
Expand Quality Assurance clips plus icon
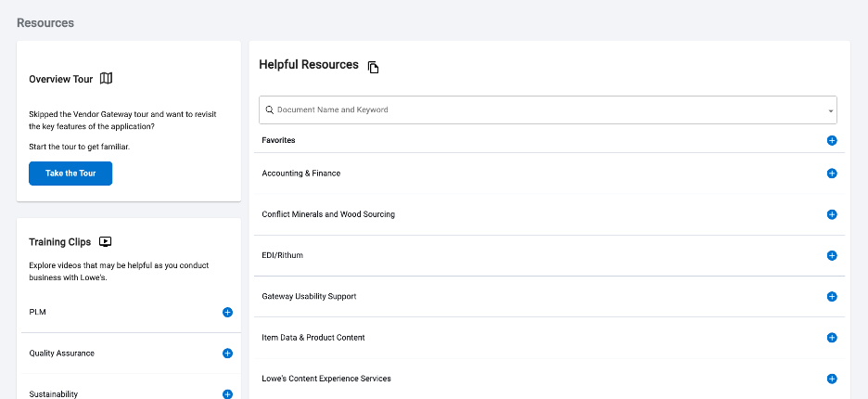tap(227, 353)
